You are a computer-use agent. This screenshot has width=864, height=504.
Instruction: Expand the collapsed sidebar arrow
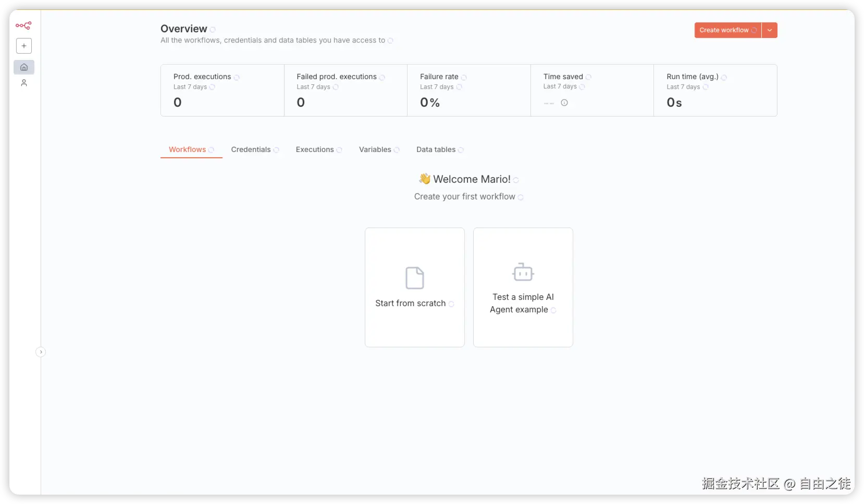[x=41, y=352]
